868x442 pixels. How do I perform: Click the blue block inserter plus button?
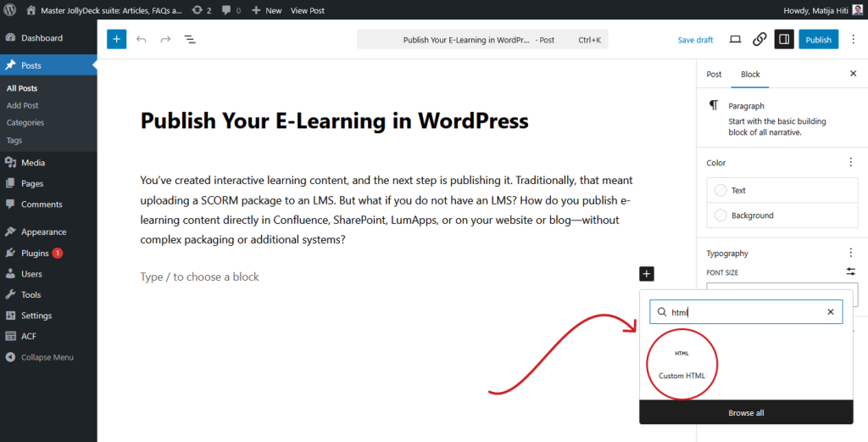(x=116, y=39)
